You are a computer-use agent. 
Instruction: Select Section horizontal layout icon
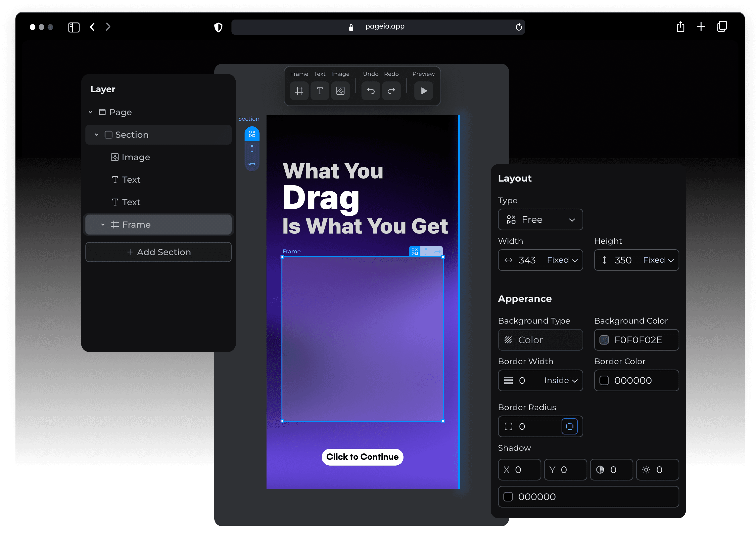click(x=252, y=164)
